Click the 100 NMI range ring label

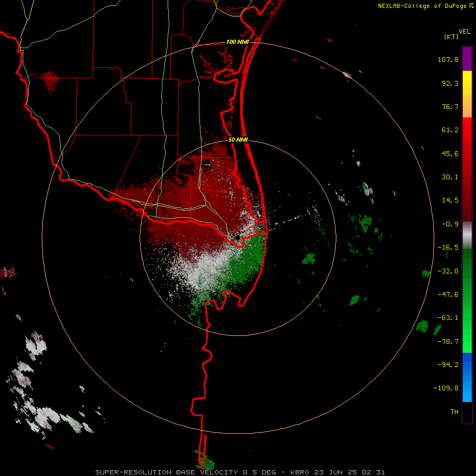(237, 42)
